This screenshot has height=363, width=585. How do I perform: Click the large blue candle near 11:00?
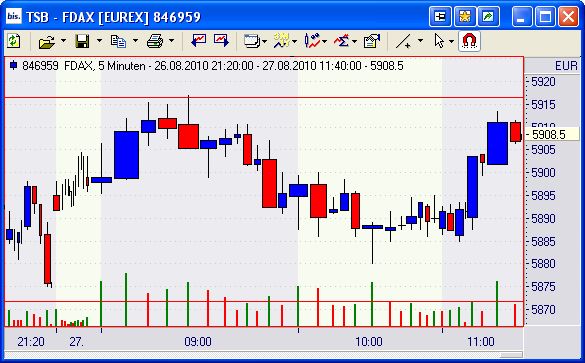[497, 143]
